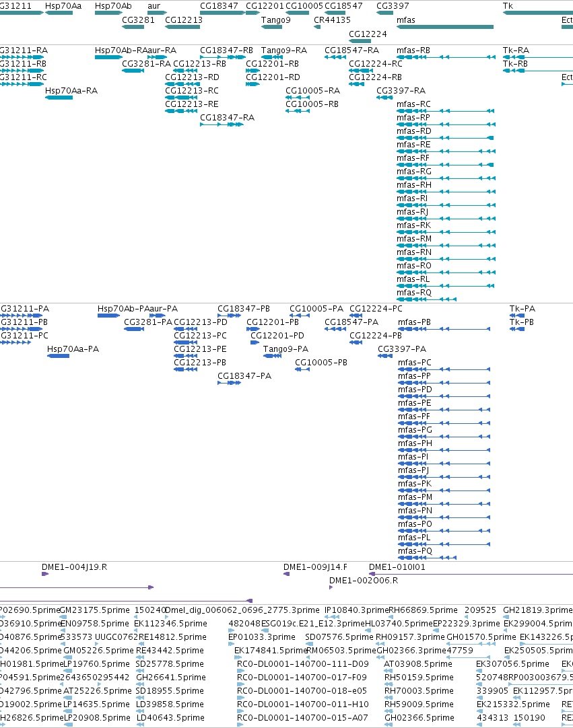Image resolution: width=573 pixels, height=728 pixels.
Task: Click the Tk-RA transcript label
Action: [516, 50]
